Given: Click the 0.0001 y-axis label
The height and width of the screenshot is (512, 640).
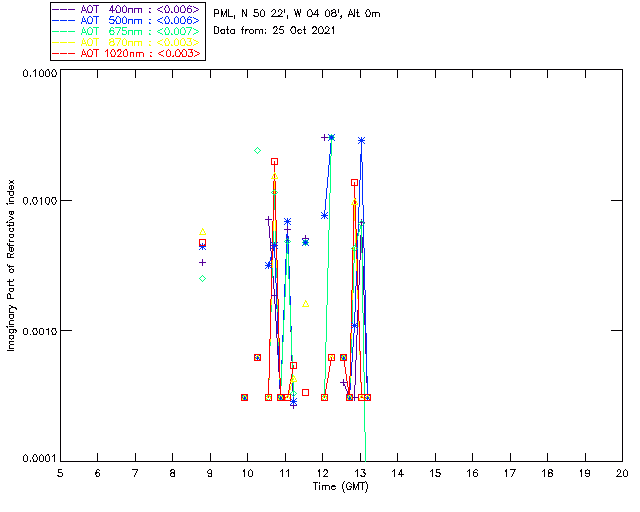Looking at the screenshot, I should (x=40, y=459).
